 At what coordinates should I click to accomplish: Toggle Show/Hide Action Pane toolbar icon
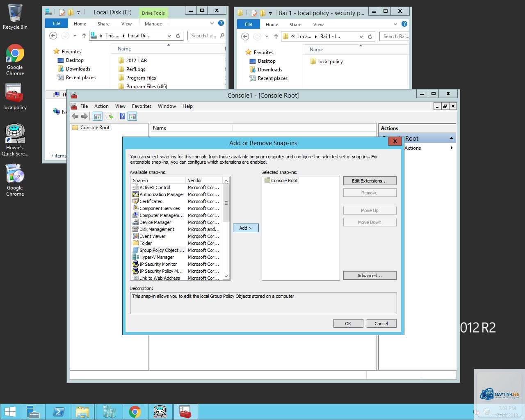132,116
